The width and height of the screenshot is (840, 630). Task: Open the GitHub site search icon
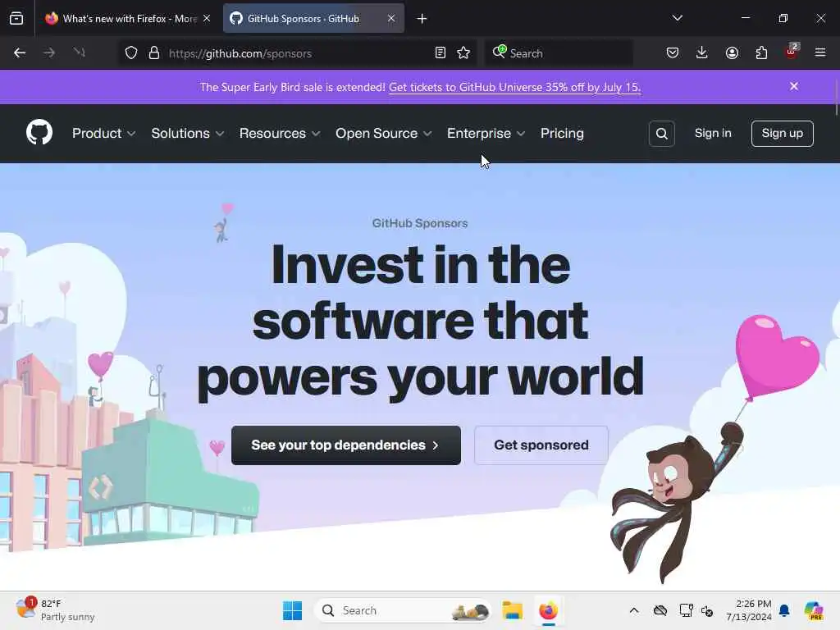[x=662, y=134]
